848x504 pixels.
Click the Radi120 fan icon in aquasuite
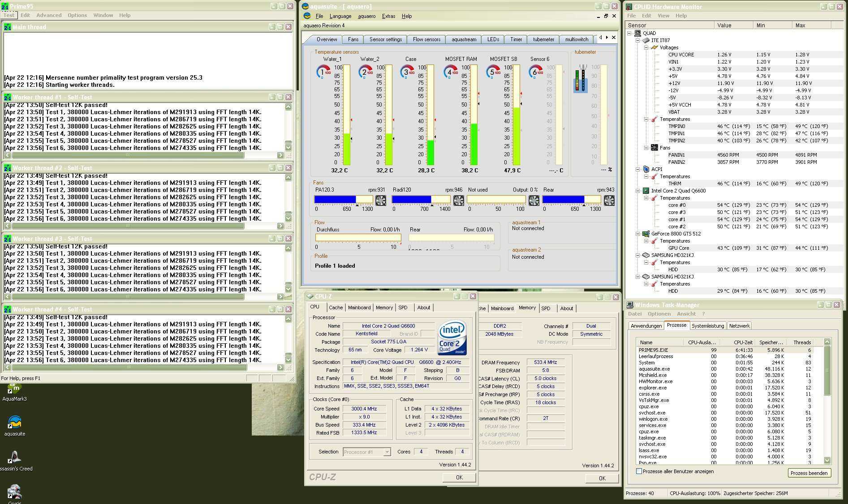coord(459,200)
